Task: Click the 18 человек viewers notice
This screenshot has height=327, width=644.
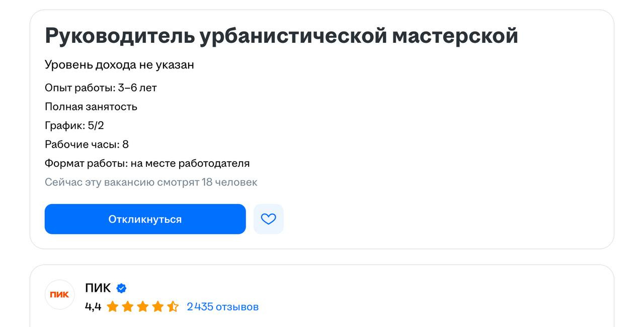Action: click(151, 182)
